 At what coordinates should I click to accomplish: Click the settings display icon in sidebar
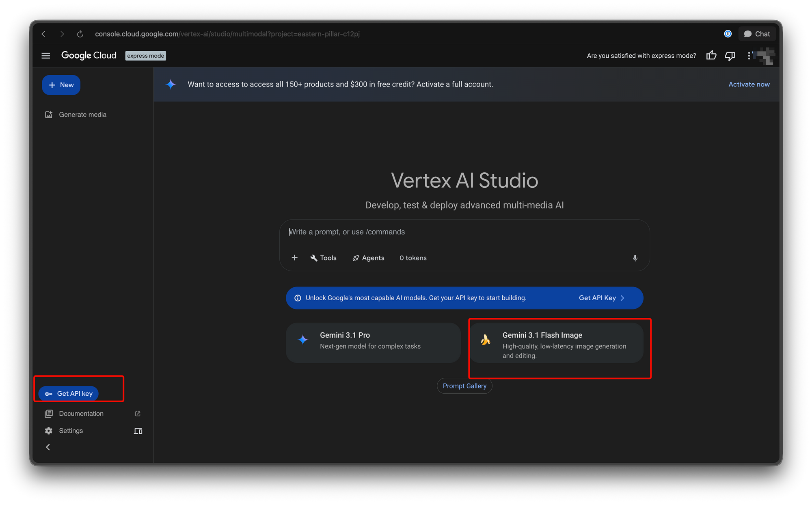(x=138, y=431)
